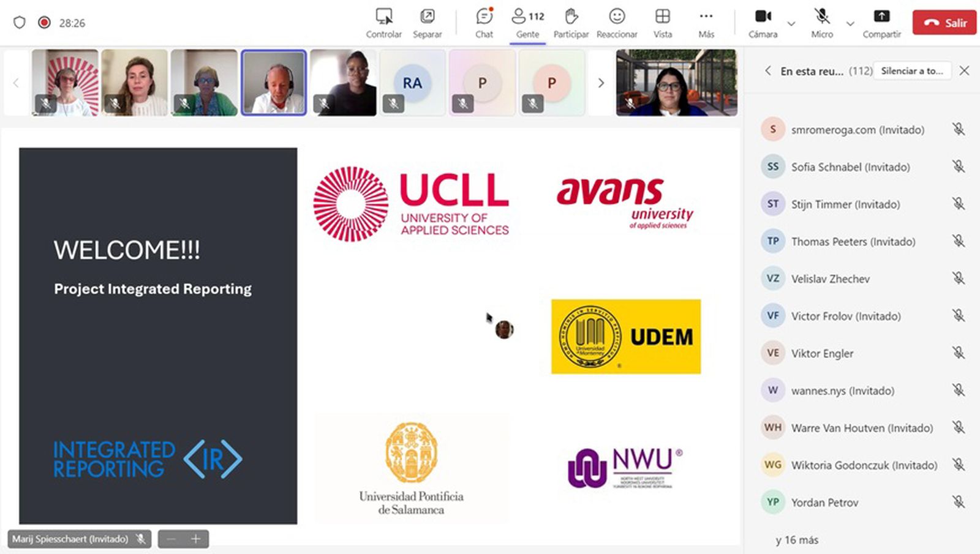Screen dimensions: 980x554
Task: Toggle the Micro mute button
Action: pos(821,17)
